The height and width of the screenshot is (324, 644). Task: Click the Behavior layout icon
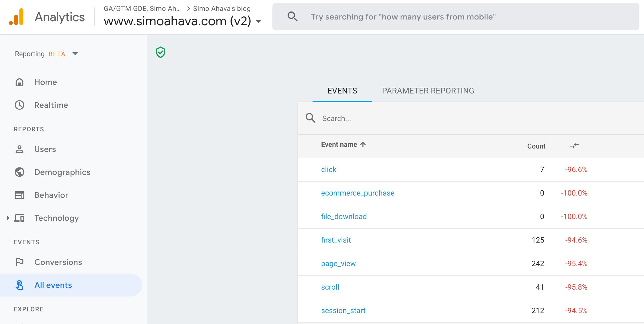pos(19,195)
